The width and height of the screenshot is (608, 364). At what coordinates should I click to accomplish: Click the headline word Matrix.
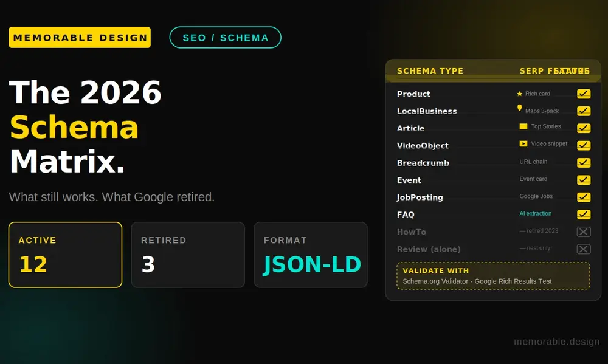[67, 161]
